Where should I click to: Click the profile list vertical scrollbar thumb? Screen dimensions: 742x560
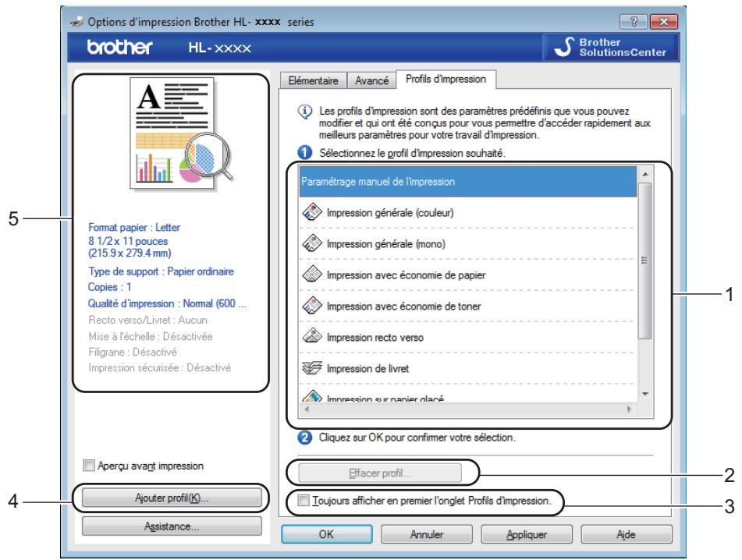(x=645, y=261)
